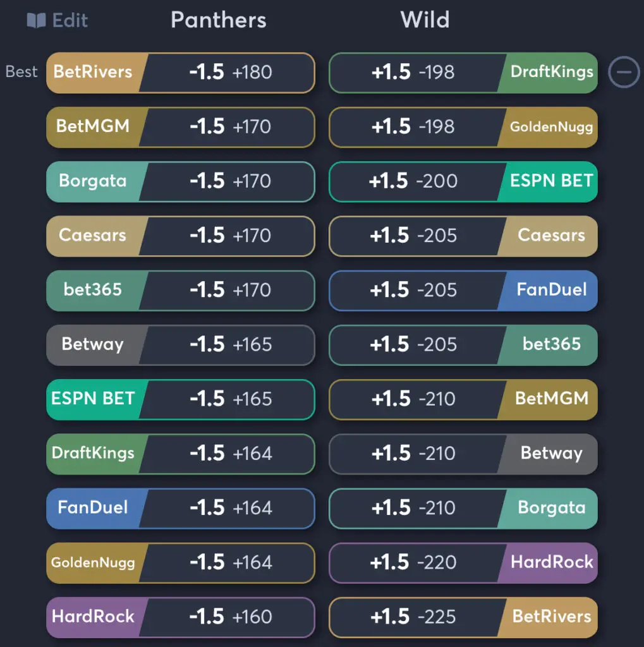Select DraftKings Wild +1.5 -198 odds

(x=463, y=73)
